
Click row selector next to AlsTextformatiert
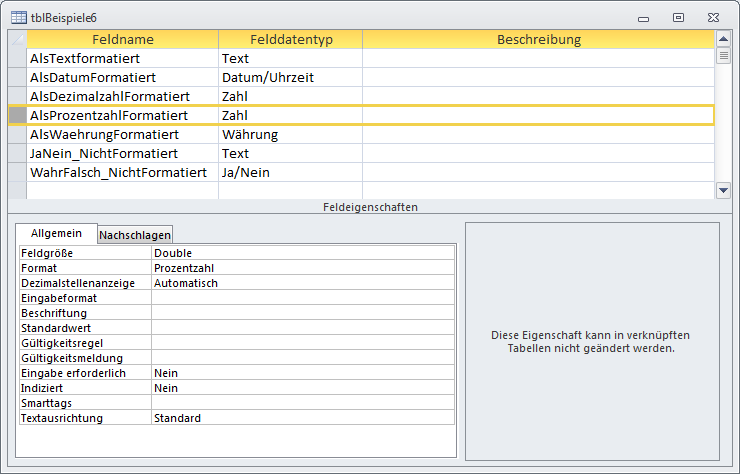click(x=17, y=58)
